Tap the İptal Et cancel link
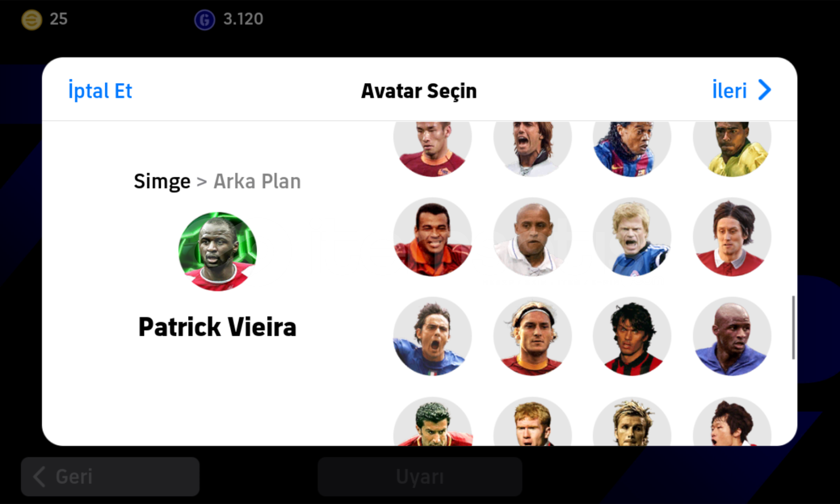 coord(100,91)
